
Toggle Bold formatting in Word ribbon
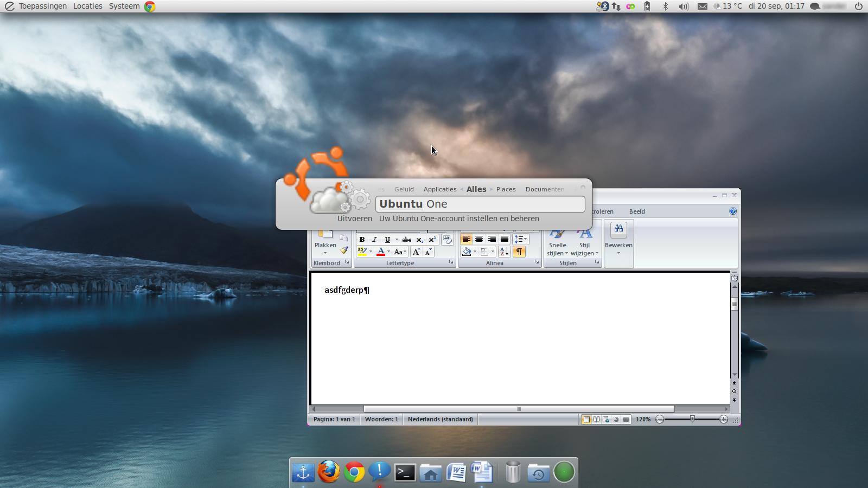click(x=362, y=240)
